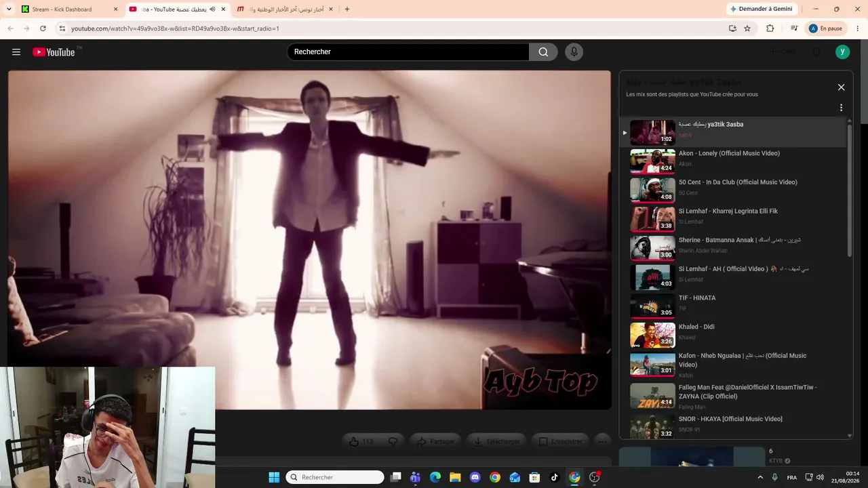This screenshot has height=488, width=868.
Task: Open more video actions ellipsis
Action: pyautogui.click(x=602, y=442)
